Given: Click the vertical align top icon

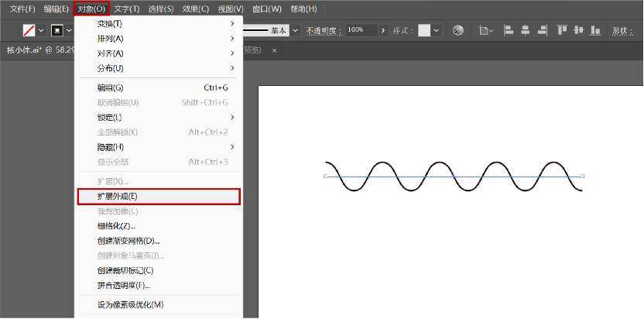Looking at the screenshot, I should pos(562,30).
